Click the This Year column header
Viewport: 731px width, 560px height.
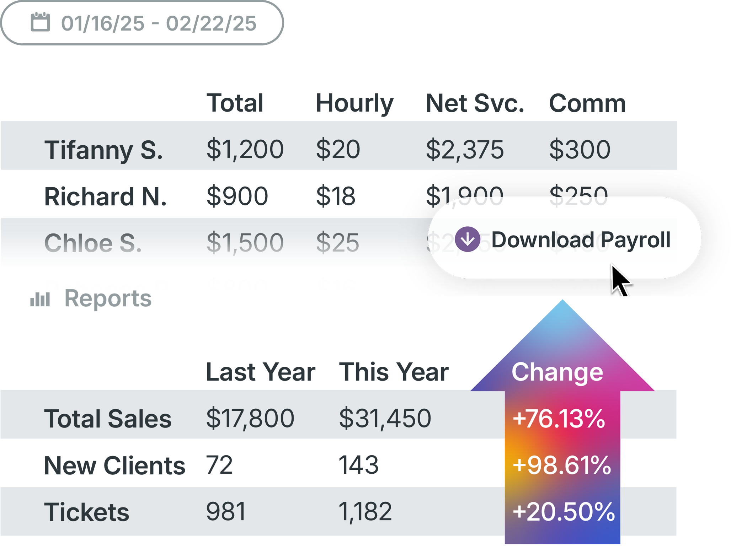tap(394, 372)
